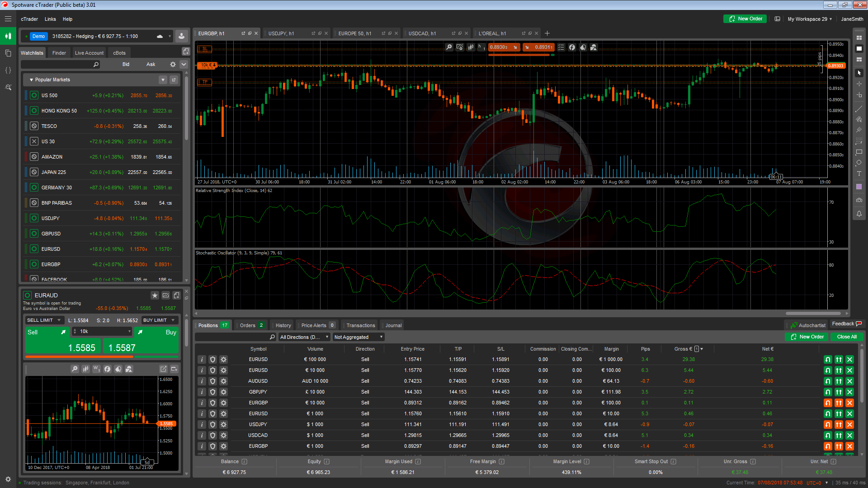Image resolution: width=868 pixels, height=488 pixels.
Task: Switch to multi-chart grid layout
Action: (859, 38)
